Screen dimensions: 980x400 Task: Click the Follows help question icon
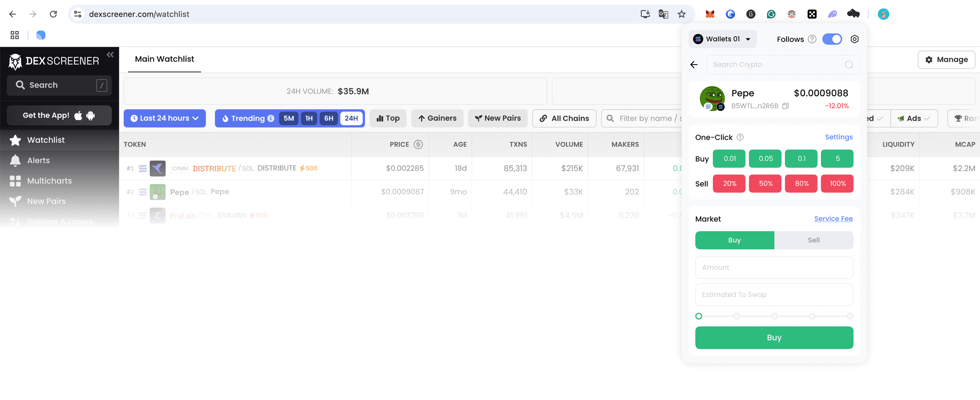click(x=812, y=39)
